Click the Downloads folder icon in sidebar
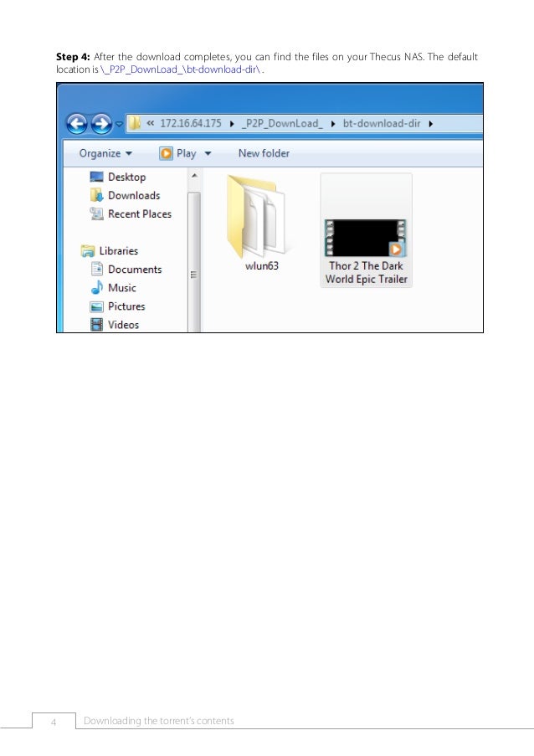Viewport: 534px width, 756px height. (96, 195)
